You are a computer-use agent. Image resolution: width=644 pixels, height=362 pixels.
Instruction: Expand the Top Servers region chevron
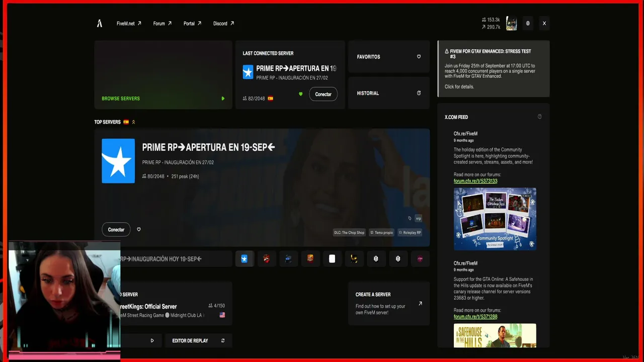pos(133,122)
